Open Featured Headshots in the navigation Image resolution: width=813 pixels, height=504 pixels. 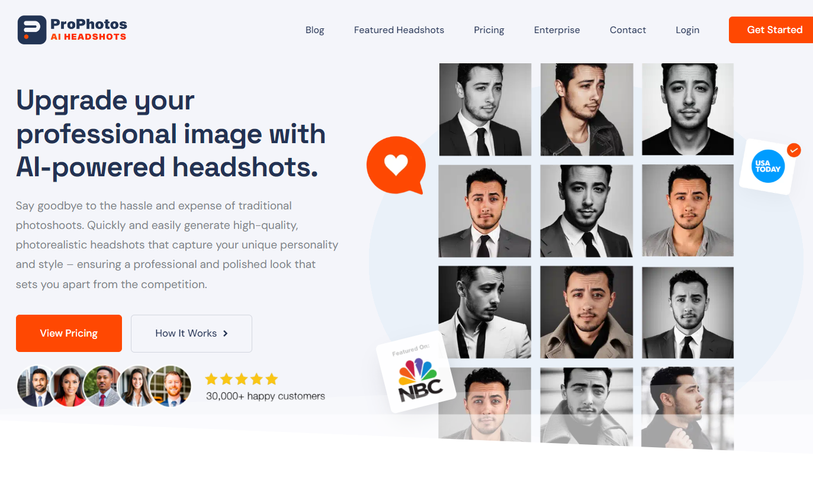coord(399,30)
